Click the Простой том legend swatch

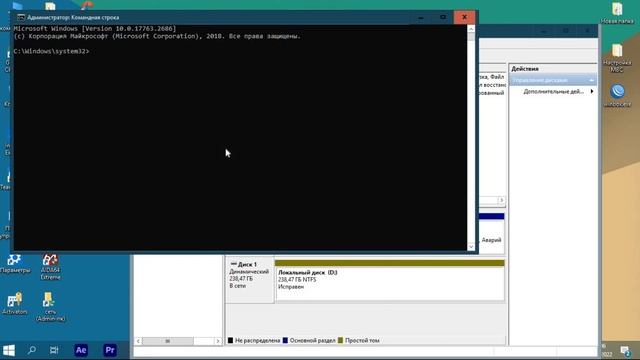pos(340,340)
